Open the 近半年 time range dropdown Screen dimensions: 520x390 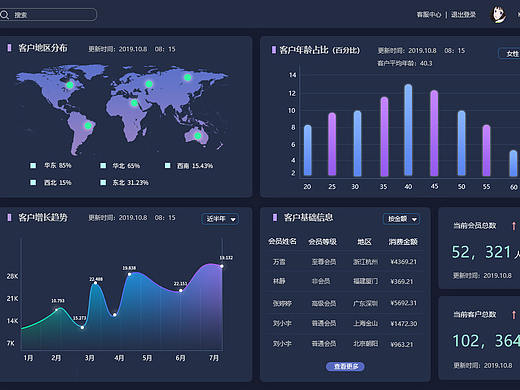click(x=220, y=219)
